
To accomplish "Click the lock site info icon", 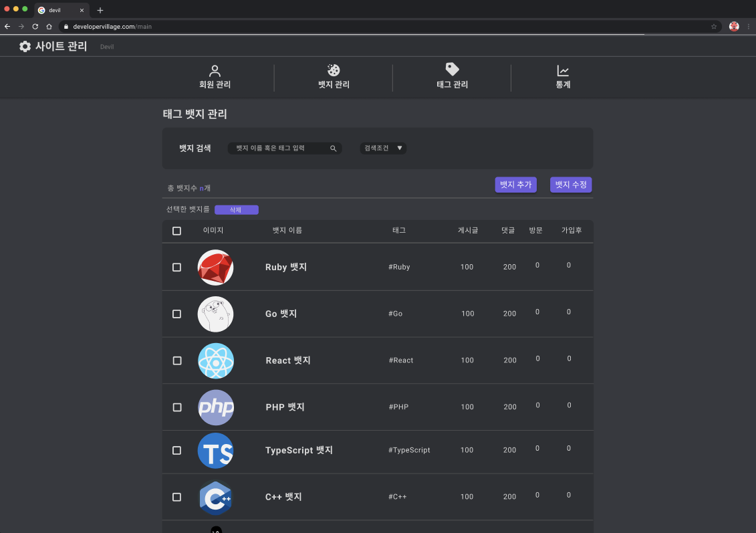I will point(66,27).
